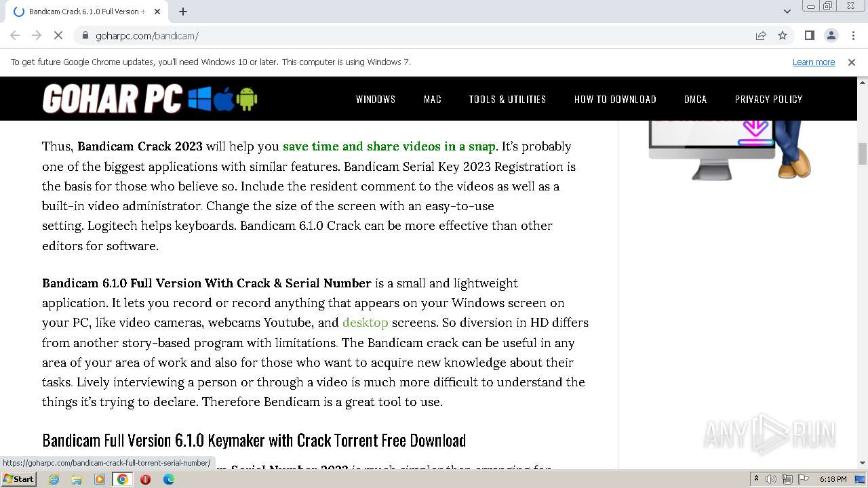This screenshot has width=868, height=488.
Task: Follow 'save time and share videos in a snap' link
Action: coord(389,146)
